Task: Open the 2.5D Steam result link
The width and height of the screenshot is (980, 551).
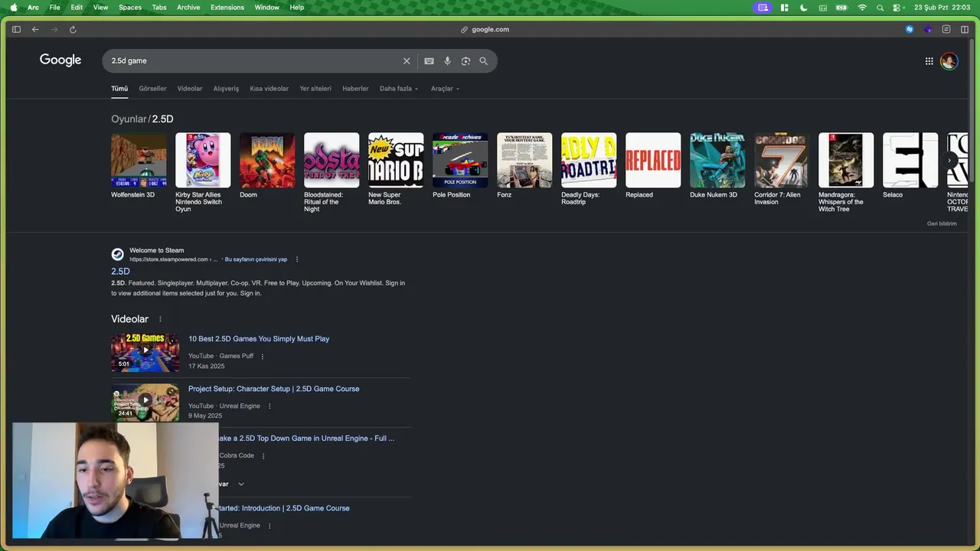Action: click(x=120, y=272)
